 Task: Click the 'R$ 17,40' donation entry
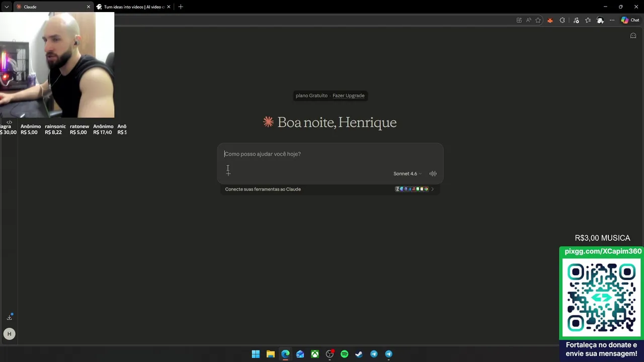103,129
